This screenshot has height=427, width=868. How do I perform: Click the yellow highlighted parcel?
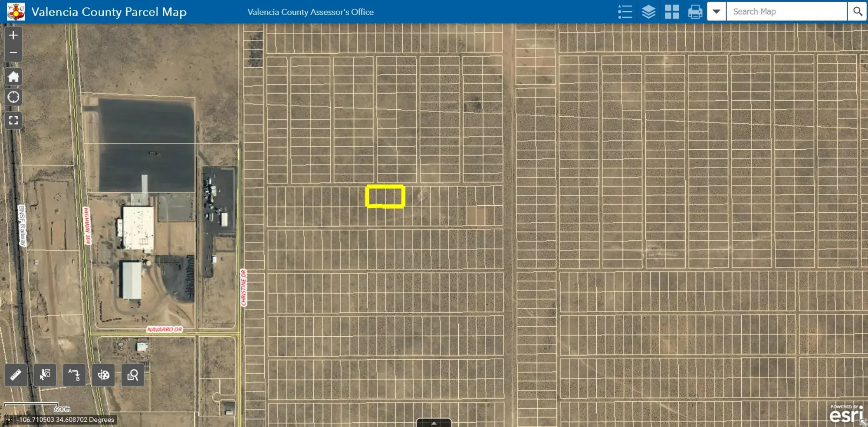(x=385, y=196)
